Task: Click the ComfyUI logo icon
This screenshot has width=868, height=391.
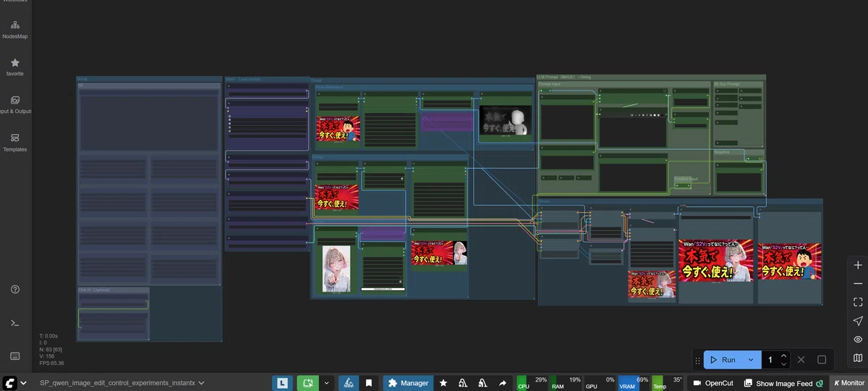Action: point(10,383)
